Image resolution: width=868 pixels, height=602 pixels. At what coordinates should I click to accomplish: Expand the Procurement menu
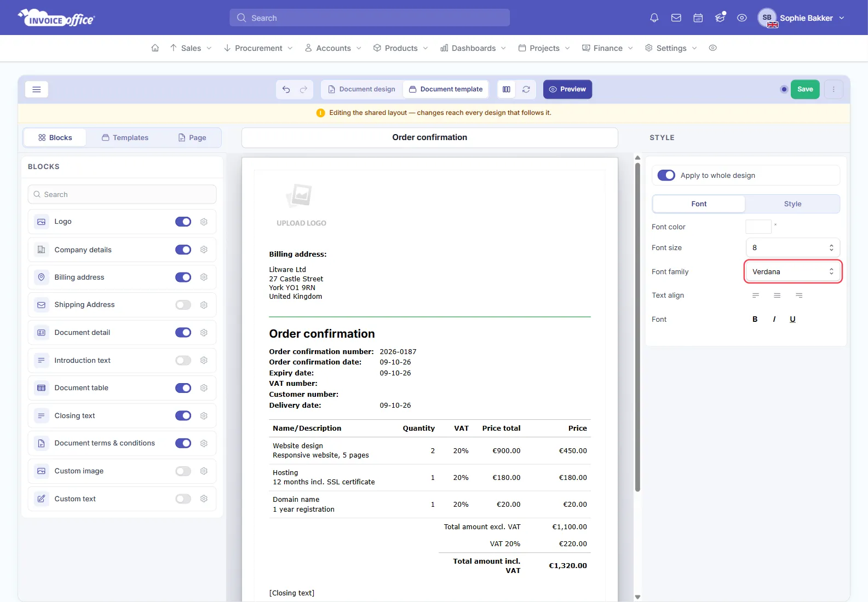(258, 48)
